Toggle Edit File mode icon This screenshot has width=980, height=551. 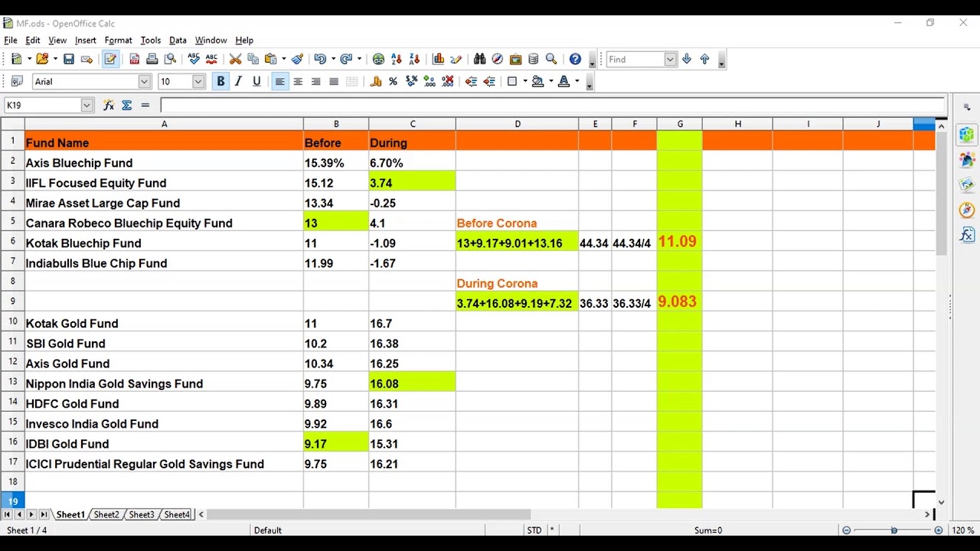click(x=110, y=59)
